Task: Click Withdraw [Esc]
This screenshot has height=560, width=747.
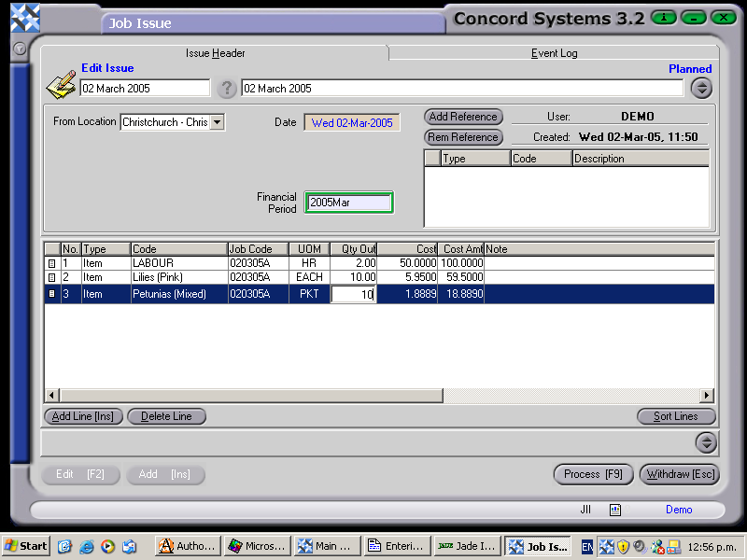Action: tap(680, 474)
